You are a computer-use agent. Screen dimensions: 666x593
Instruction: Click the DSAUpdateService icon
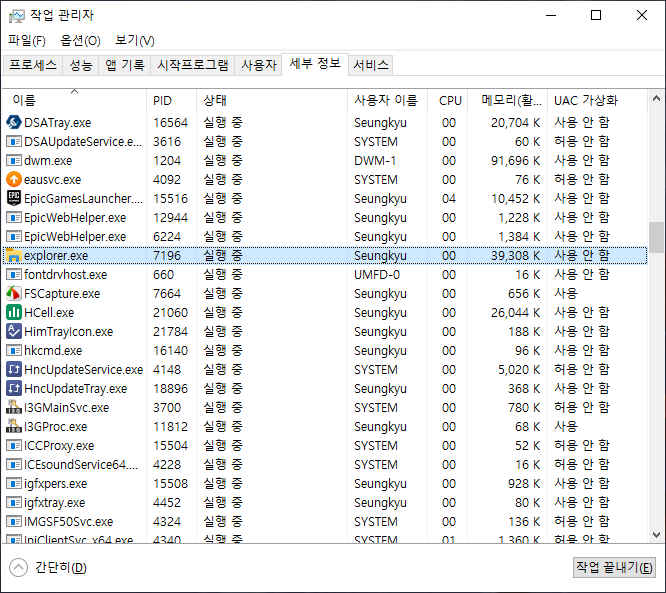point(14,141)
